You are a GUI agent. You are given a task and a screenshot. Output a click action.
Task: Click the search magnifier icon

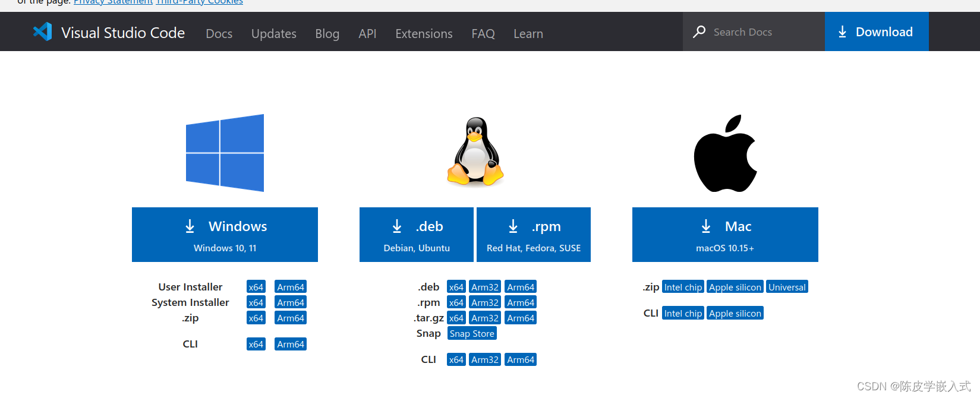pyautogui.click(x=699, y=31)
